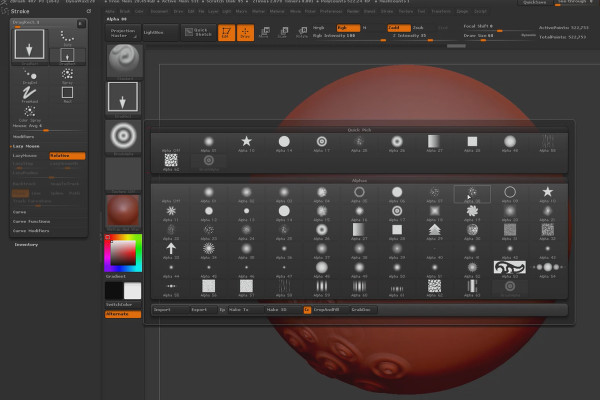This screenshot has height=400, width=600.
Task: Select the DragDot stroke type
Action: coord(30,76)
